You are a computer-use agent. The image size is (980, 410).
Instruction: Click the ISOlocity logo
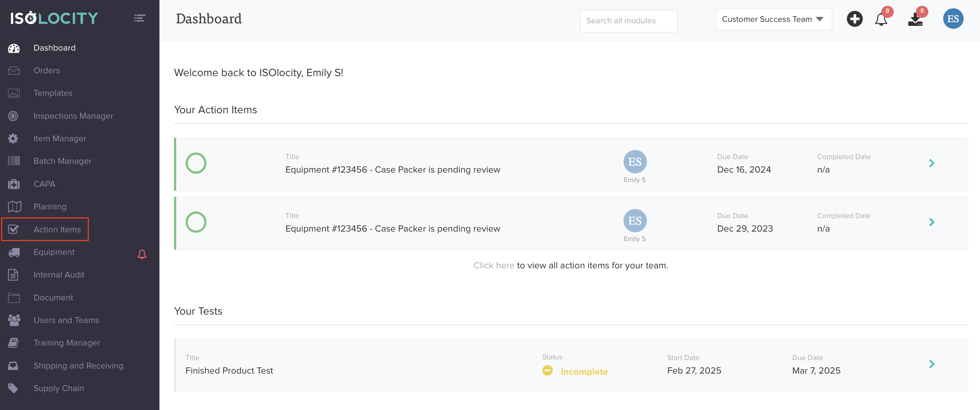point(54,18)
